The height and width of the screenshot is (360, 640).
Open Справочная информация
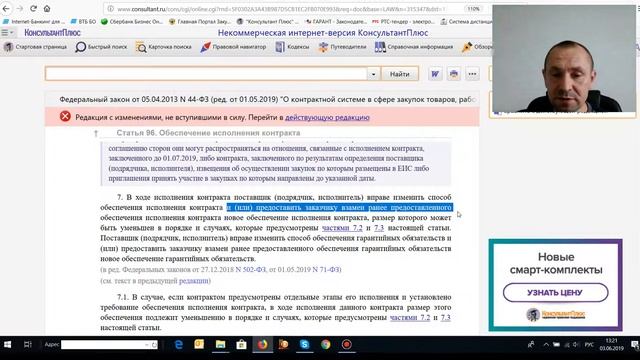pos(414,47)
